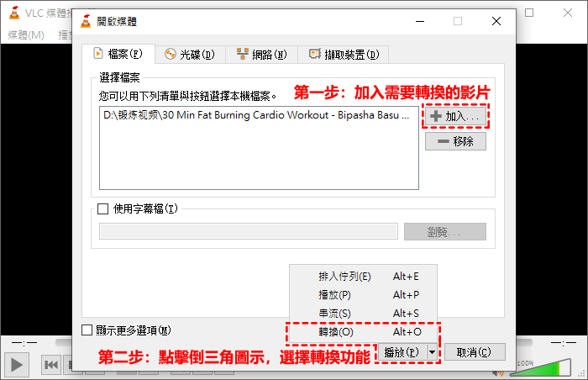Click the speaker volume icon

click(x=499, y=369)
